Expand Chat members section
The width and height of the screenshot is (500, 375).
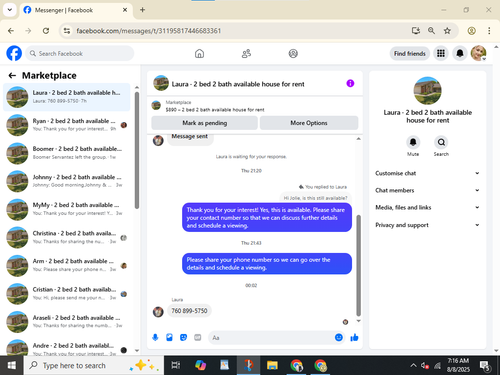tap(427, 190)
